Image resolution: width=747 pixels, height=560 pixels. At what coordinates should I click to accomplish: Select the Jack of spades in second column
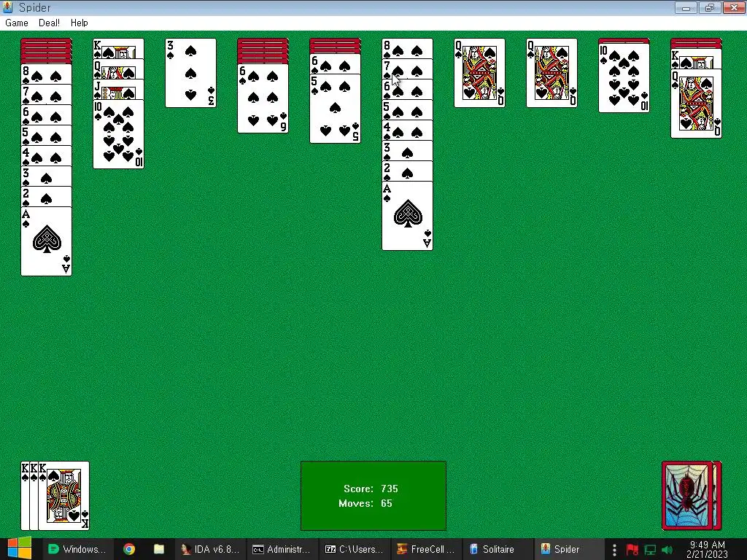click(118, 90)
